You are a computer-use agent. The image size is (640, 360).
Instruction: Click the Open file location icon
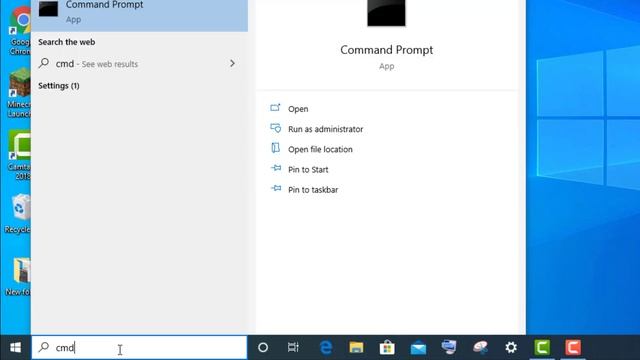(x=276, y=148)
